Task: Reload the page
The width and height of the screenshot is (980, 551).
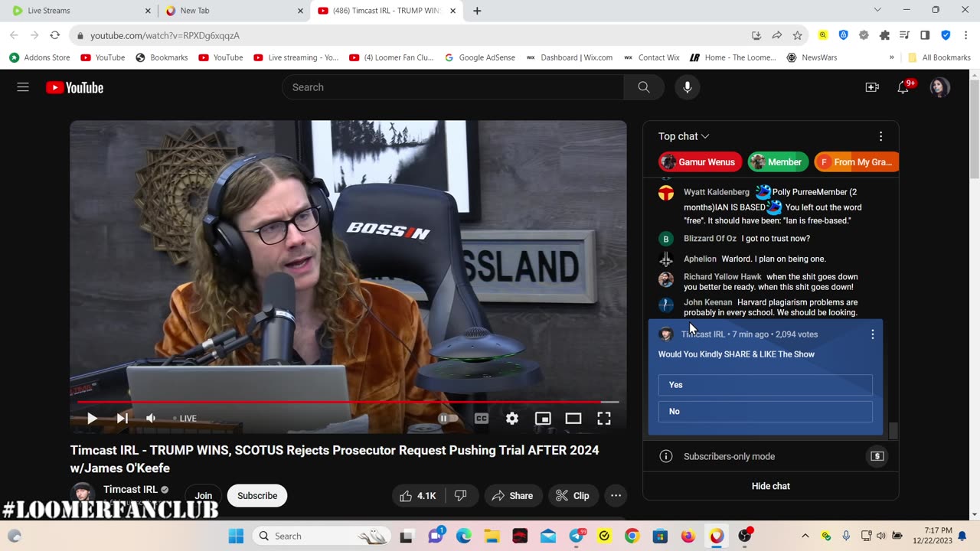Action: click(54, 35)
